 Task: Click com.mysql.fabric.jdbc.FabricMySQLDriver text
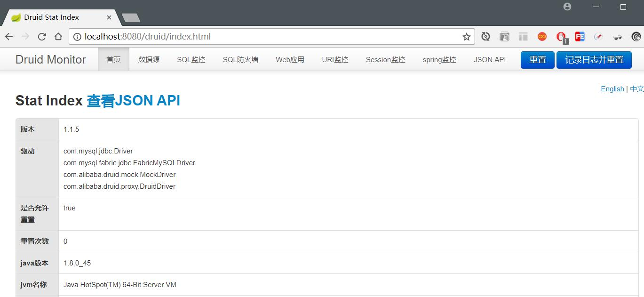point(129,163)
